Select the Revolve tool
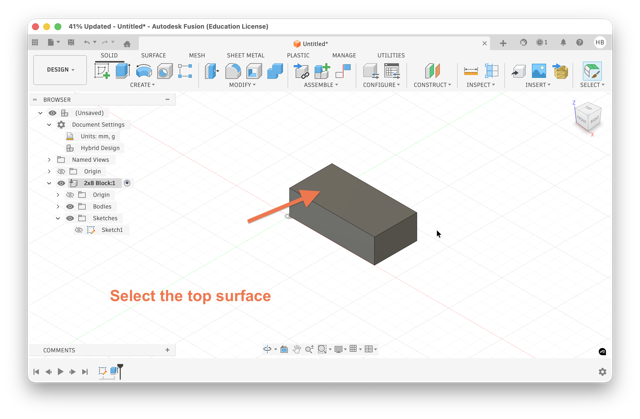 144,71
